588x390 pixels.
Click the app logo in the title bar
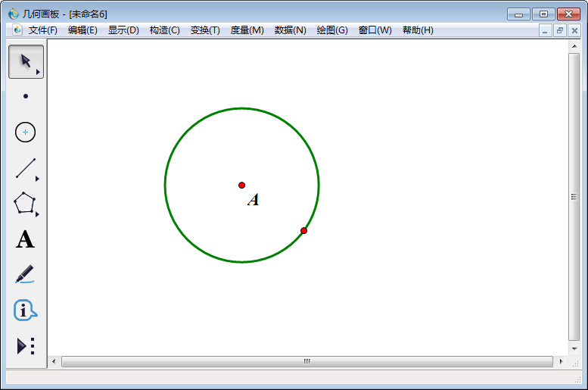[14, 14]
